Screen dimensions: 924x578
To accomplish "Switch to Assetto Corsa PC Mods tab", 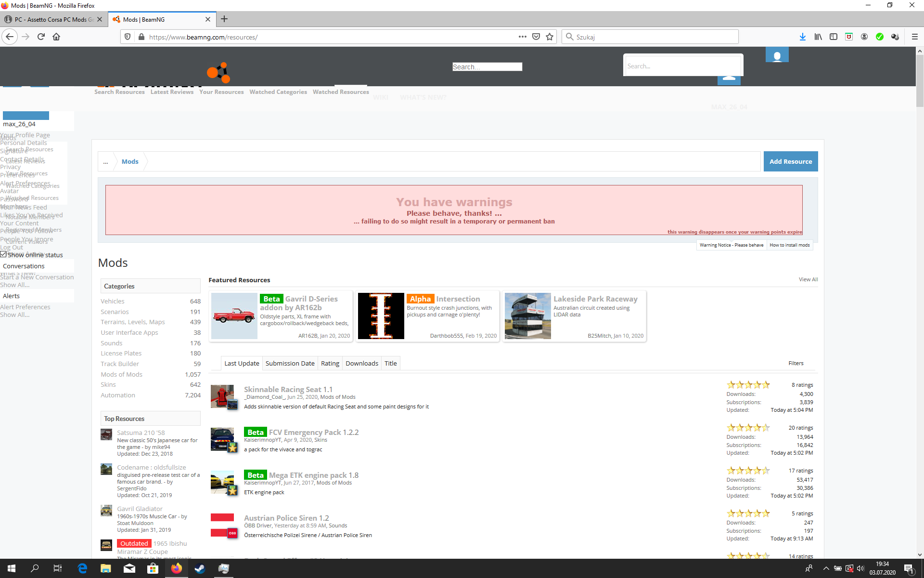I will point(53,19).
